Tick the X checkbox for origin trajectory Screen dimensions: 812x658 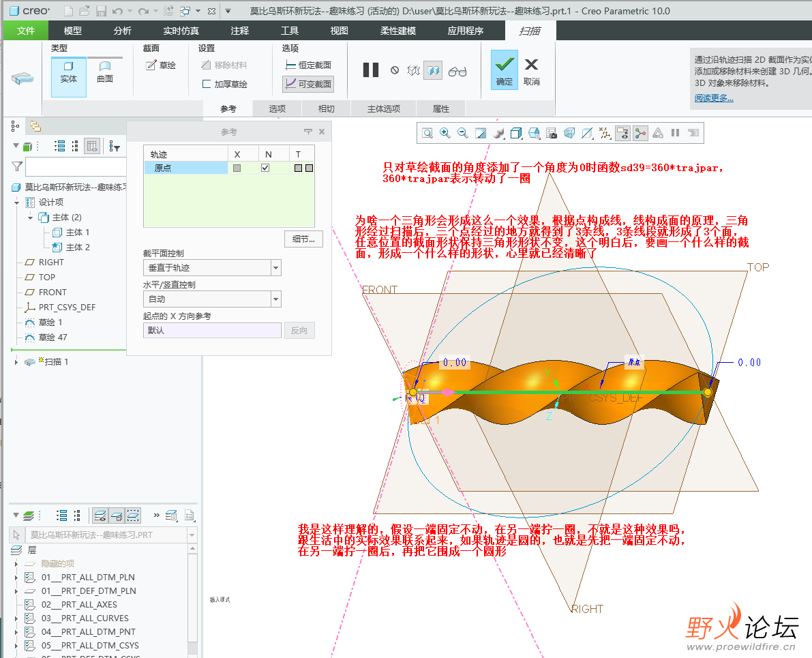pyautogui.click(x=237, y=168)
